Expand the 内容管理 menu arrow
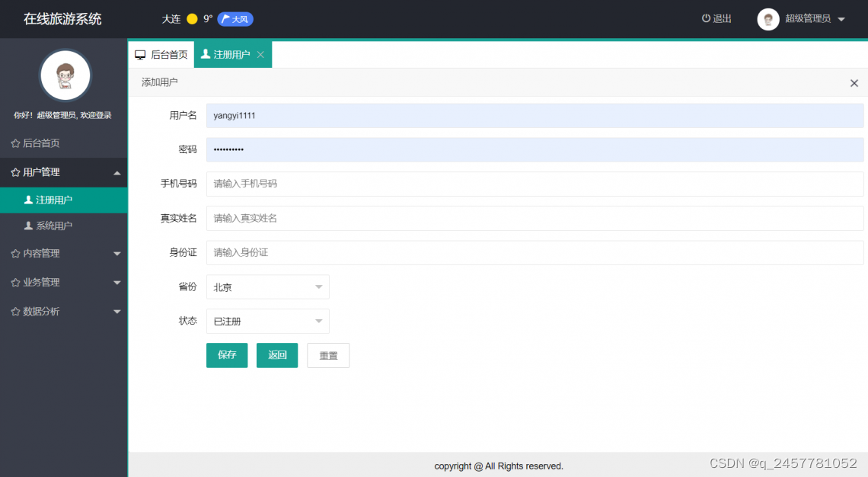This screenshot has width=868, height=477. click(116, 254)
